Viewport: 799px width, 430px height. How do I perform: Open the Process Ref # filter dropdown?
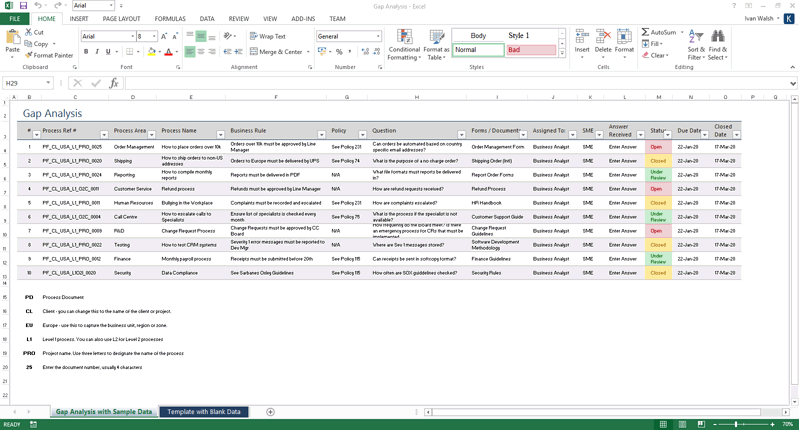click(104, 135)
